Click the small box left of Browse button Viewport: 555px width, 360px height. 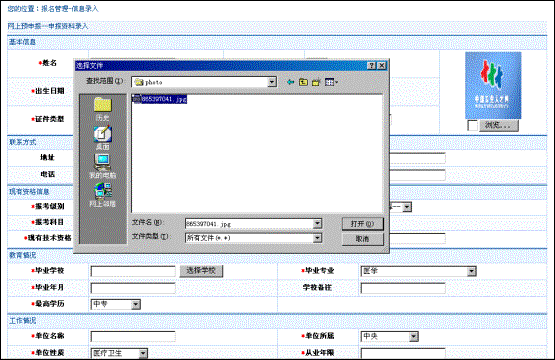click(x=473, y=125)
